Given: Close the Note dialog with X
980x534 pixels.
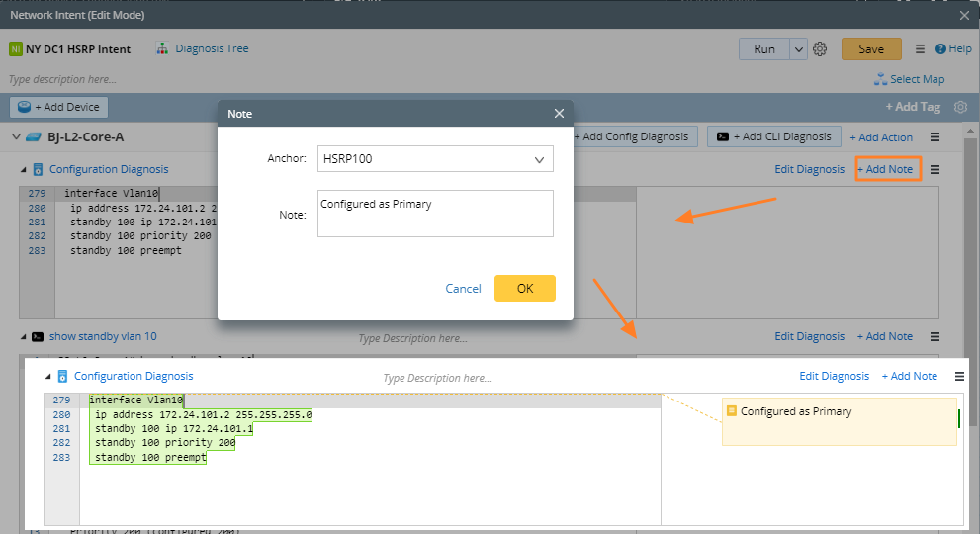Looking at the screenshot, I should click(559, 113).
